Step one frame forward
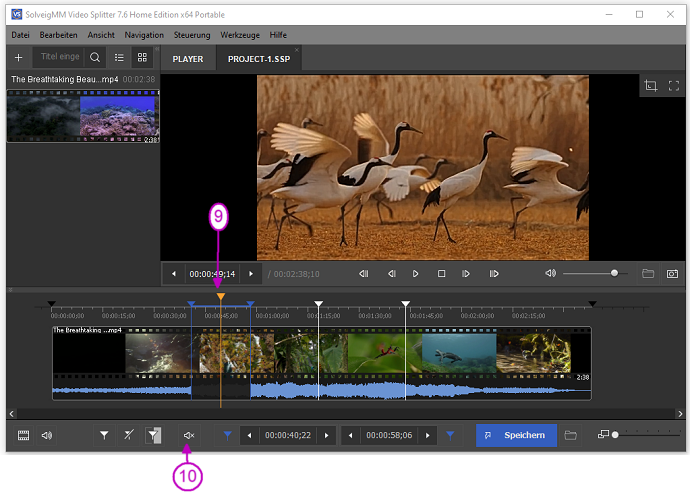 click(466, 274)
